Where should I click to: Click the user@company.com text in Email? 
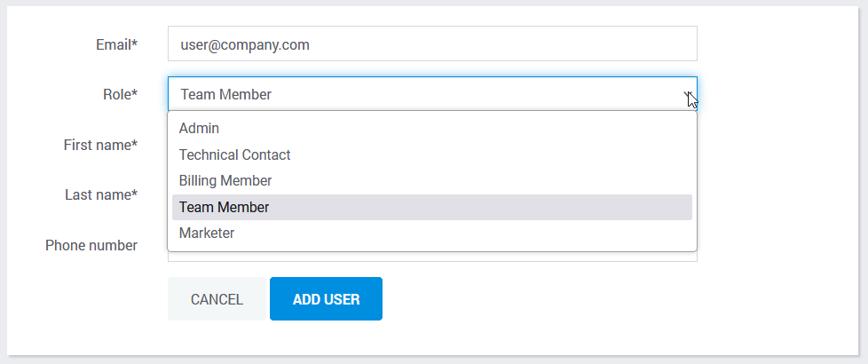click(x=245, y=45)
